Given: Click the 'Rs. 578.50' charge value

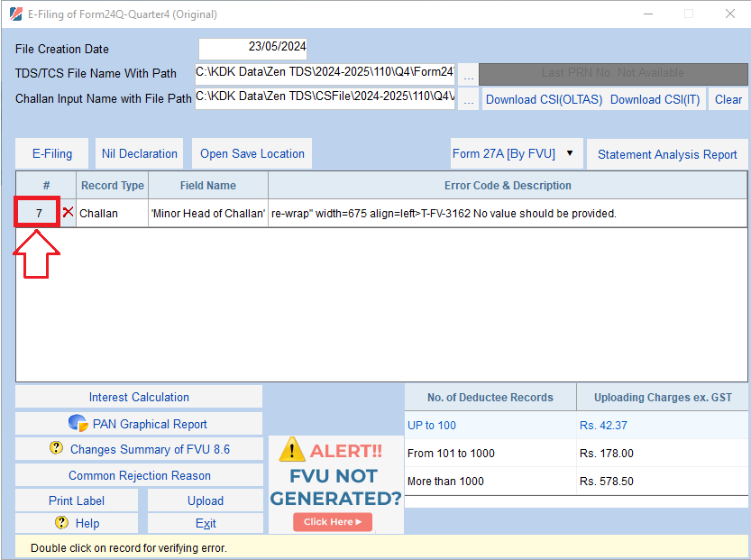Looking at the screenshot, I should [607, 481].
